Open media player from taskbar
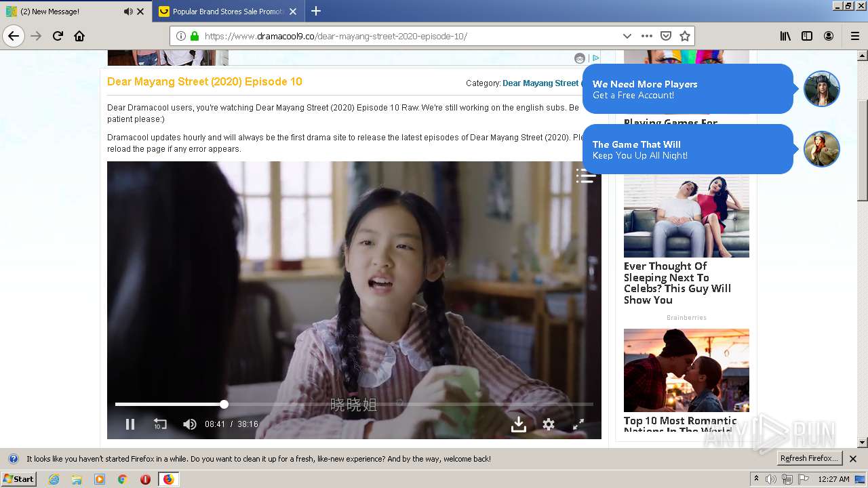 pyautogui.click(x=100, y=479)
